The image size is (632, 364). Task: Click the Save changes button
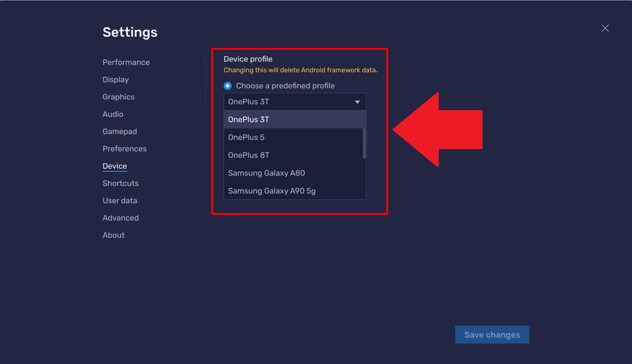[x=492, y=335]
